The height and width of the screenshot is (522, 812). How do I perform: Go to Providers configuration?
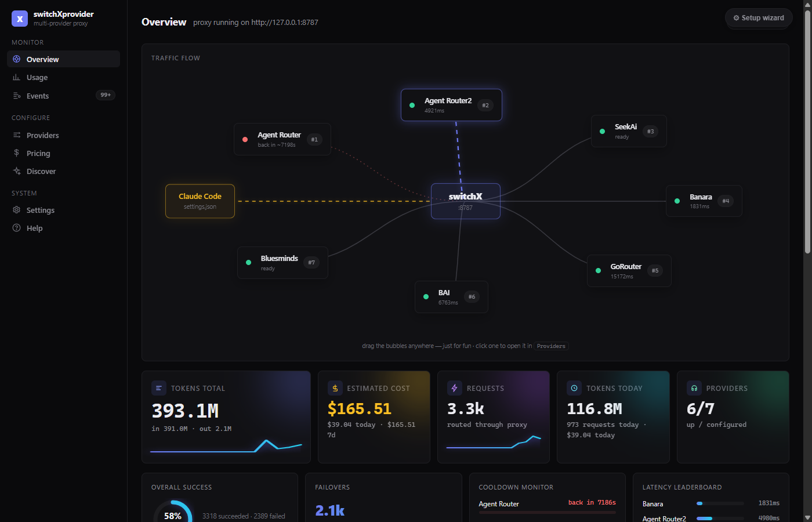coord(63,135)
